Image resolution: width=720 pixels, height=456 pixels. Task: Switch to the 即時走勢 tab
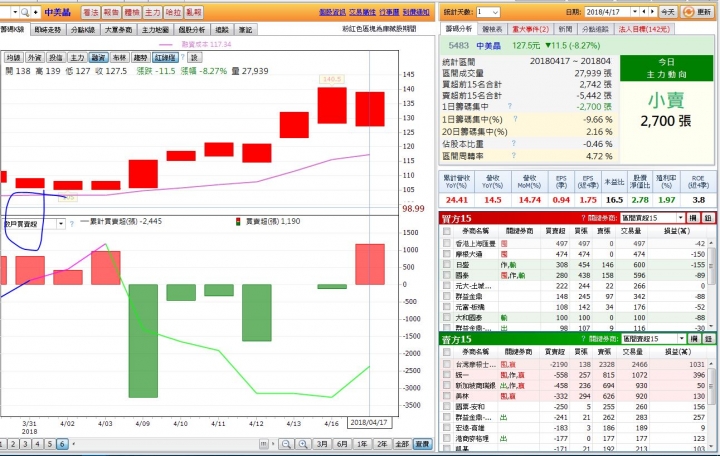(x=48, y=30)
